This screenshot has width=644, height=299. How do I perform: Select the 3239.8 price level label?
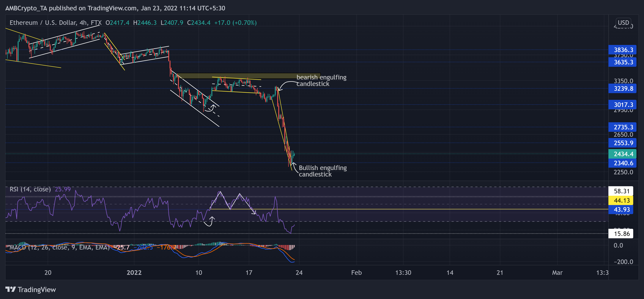[622, 88]
